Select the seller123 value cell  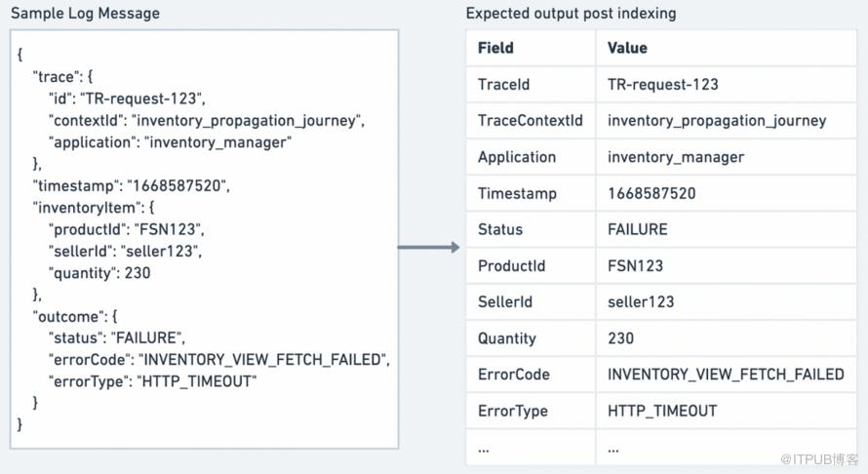(x=640, y=302)
